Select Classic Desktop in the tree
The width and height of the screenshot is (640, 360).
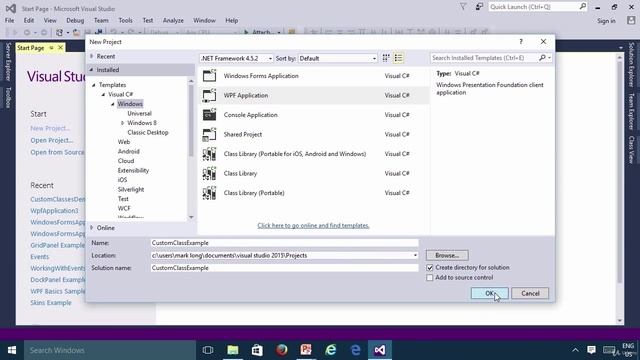(148, 133)
